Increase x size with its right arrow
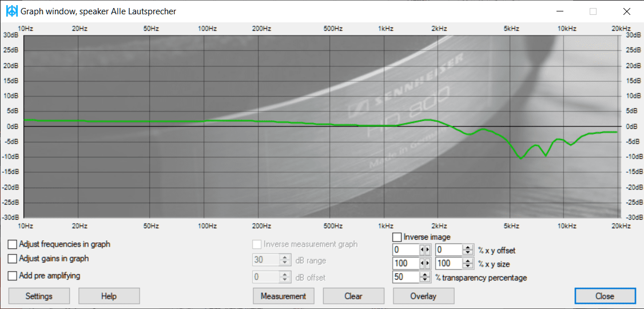Screen dimensions: 644x309 428,263
